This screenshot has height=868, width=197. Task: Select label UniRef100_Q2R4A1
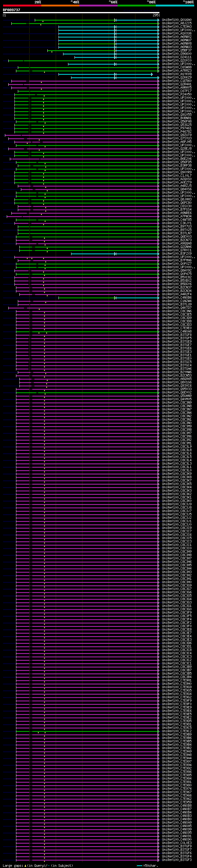[x=177, y=84]
